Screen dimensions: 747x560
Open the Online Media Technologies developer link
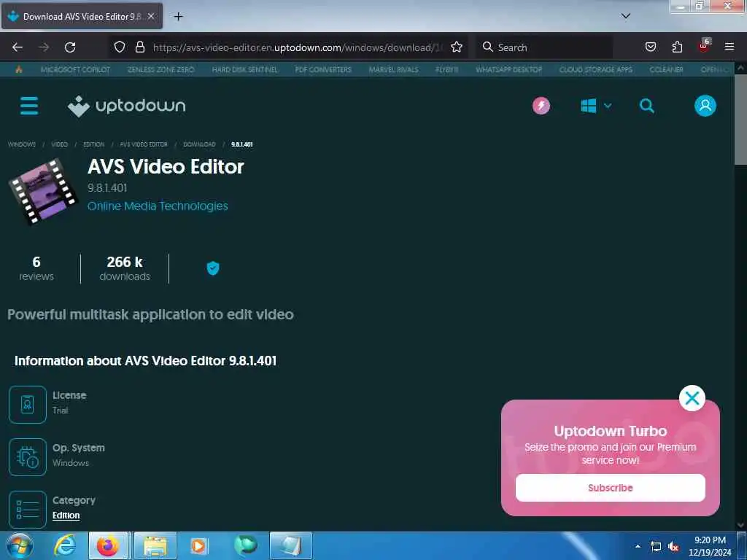[158, 206]
